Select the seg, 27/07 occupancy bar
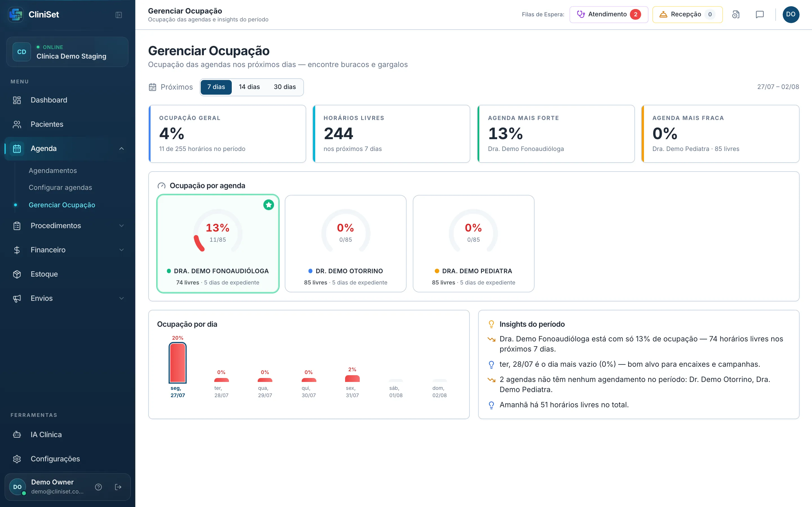Image resolution: width=812 pixels, height=507 pixels. (178, 363)
